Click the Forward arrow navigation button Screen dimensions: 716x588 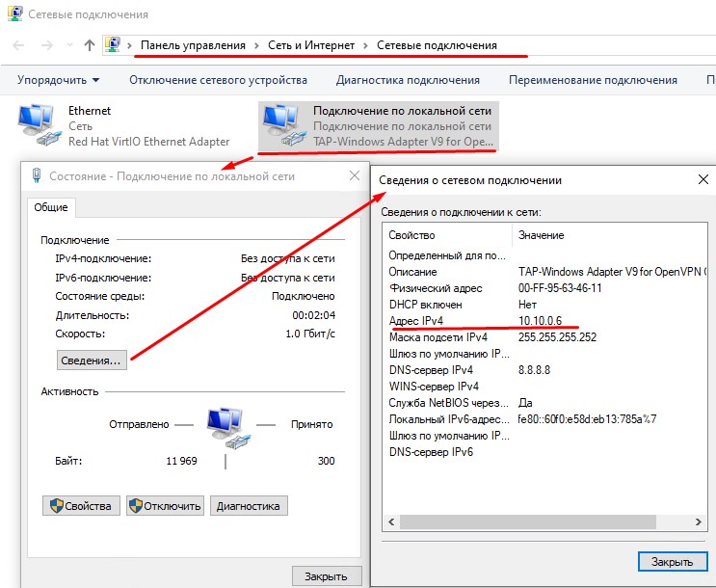[x=47, y=45]
